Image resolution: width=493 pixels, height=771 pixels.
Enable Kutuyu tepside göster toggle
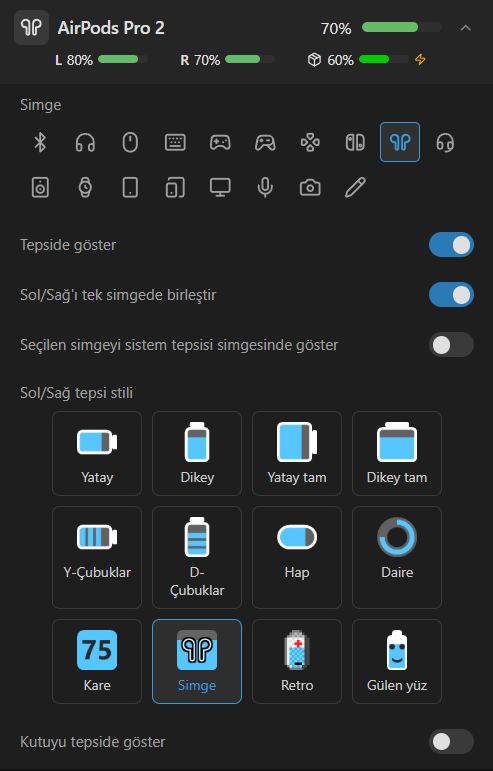(451, 741)
